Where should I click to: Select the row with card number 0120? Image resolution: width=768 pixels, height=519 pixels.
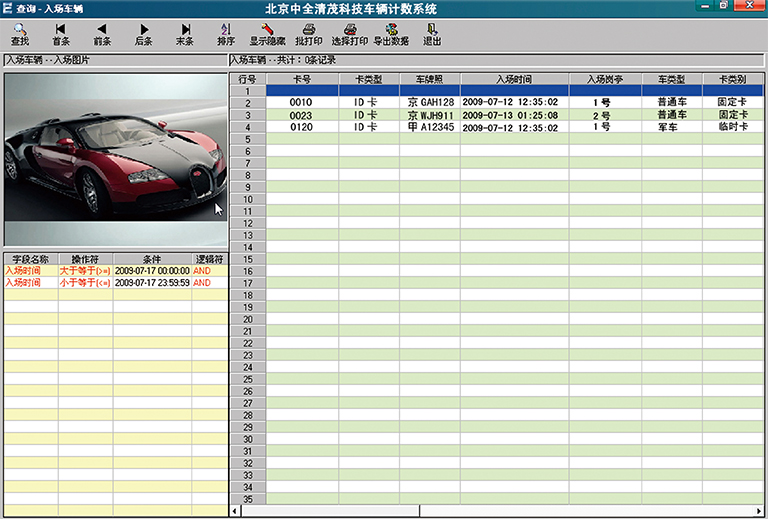pos(301,127)
